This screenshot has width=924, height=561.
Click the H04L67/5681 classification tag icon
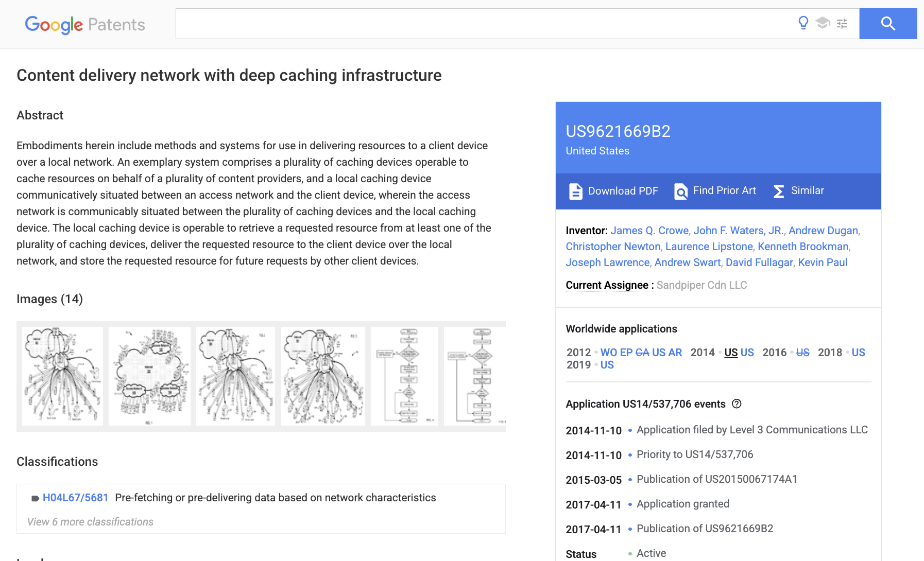tap(35, 498)
